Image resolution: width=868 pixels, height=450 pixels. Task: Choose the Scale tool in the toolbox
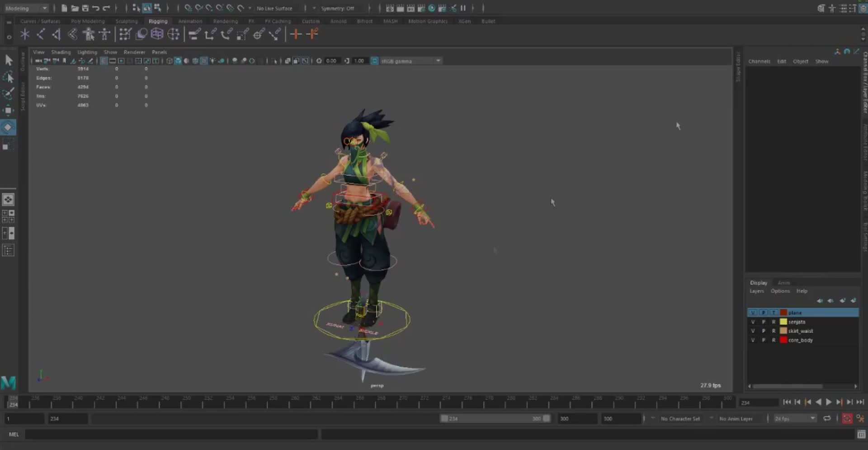(x=8, y=145)
